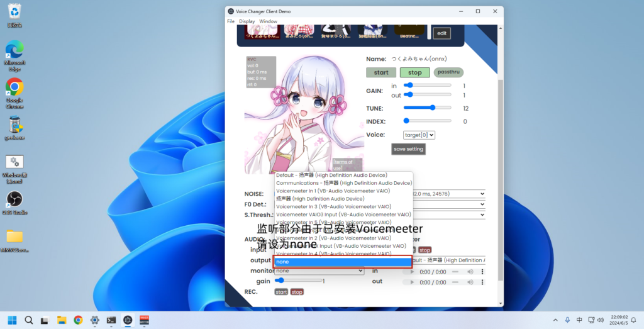644x329 pixels.
Task: Expand the Voice target[0] dropdown
Action: [419, 135]
